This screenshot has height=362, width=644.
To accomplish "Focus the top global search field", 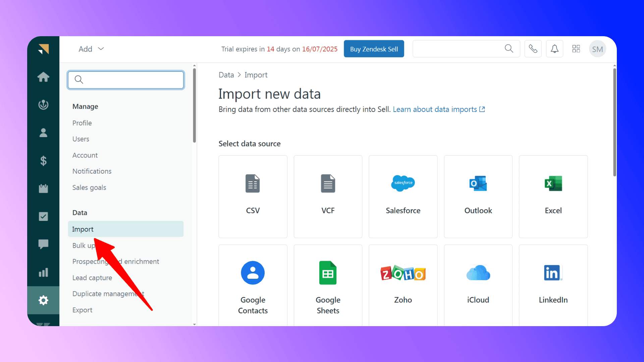I will (x=466, y=49).
